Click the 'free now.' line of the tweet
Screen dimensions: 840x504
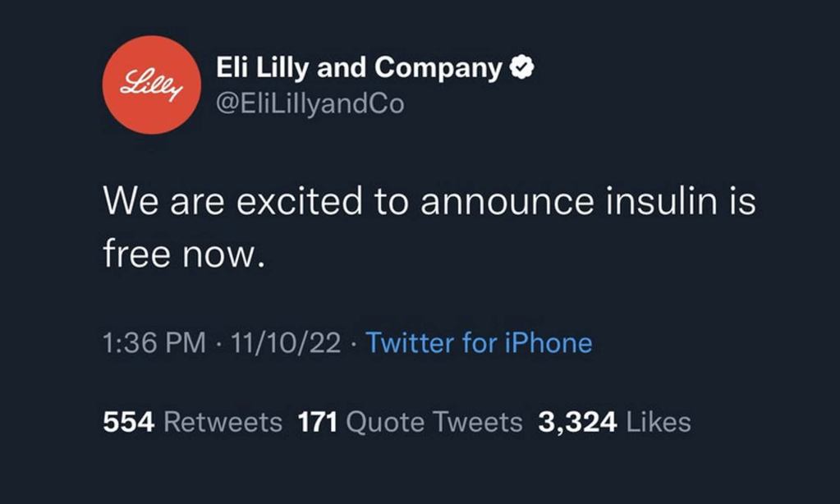click(184, 254)
